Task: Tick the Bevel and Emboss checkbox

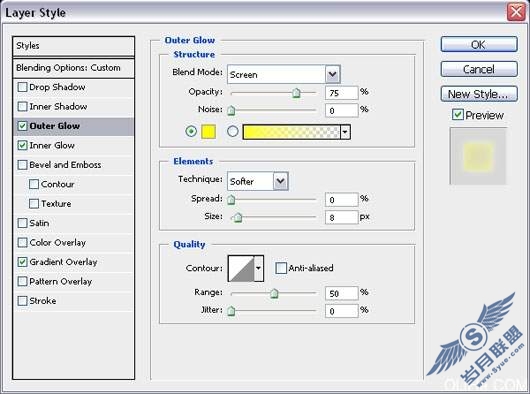Action: click(22, 165)
